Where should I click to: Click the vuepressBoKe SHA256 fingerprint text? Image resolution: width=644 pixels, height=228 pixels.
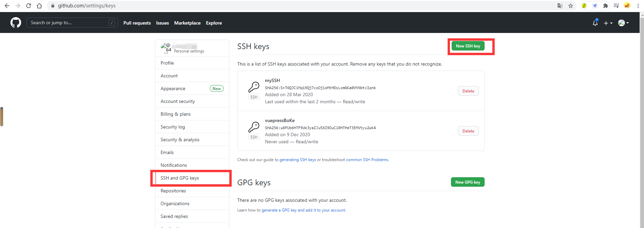pos(320,128)
